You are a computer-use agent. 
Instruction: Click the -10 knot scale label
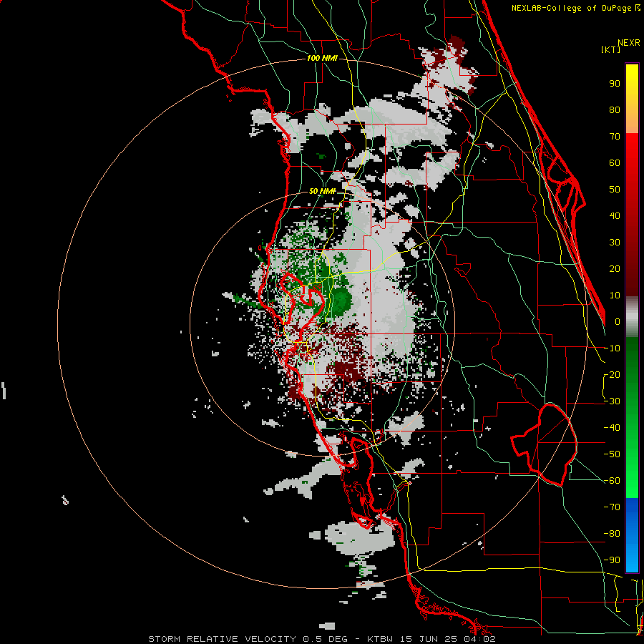coord(612,348)
